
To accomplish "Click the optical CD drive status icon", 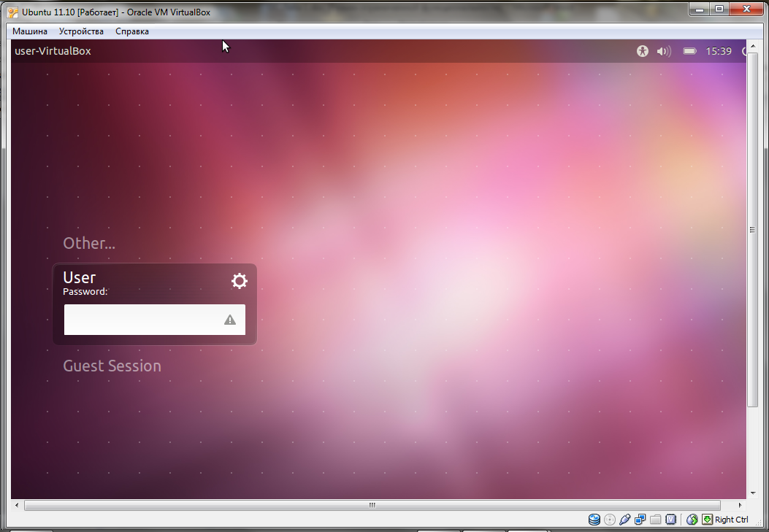I will tap(610, 520).
